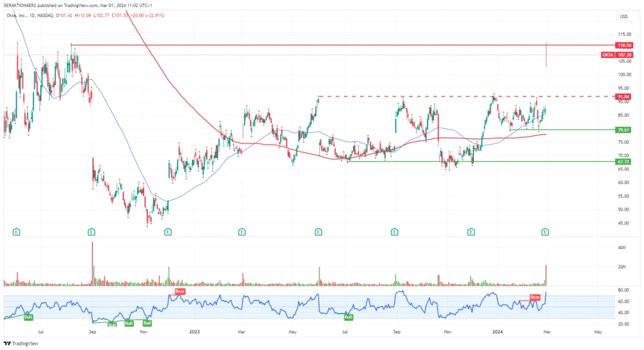The height and width of the screenshot is (350, 644).
Task: Click the earnings E marker near Sep 2023
Action: pyautogui.click(x=395, y=232)
